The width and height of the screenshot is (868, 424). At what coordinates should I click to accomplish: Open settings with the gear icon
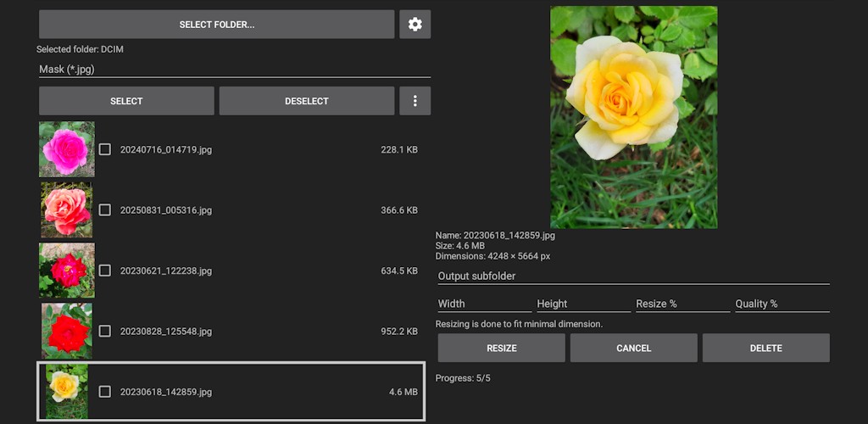coord(415,25)
